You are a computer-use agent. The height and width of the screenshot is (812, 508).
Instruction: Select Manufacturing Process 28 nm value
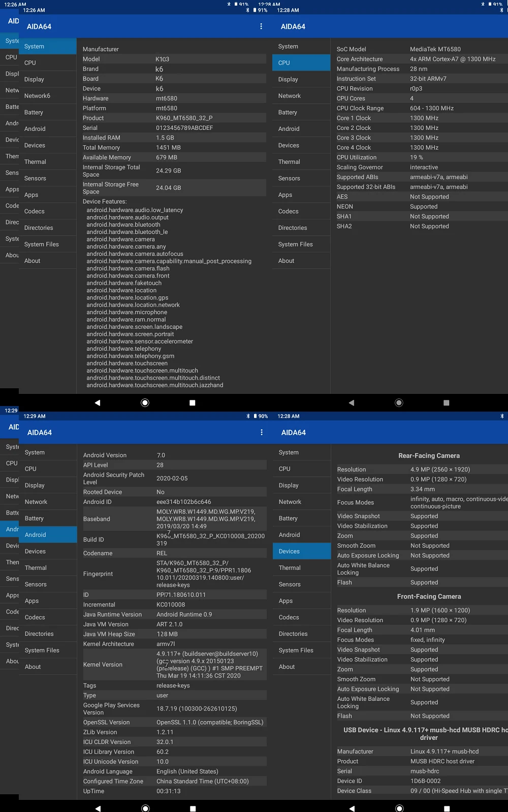click(419, 69)
